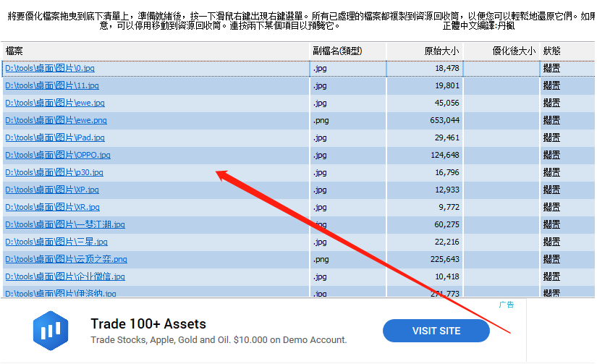Click the iPad.jpg file link
This screenshot has width=597, height=364.
[x=55, y=138]
